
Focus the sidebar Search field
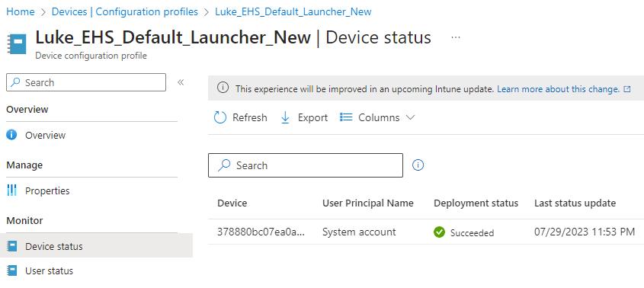tap(86, 82)
